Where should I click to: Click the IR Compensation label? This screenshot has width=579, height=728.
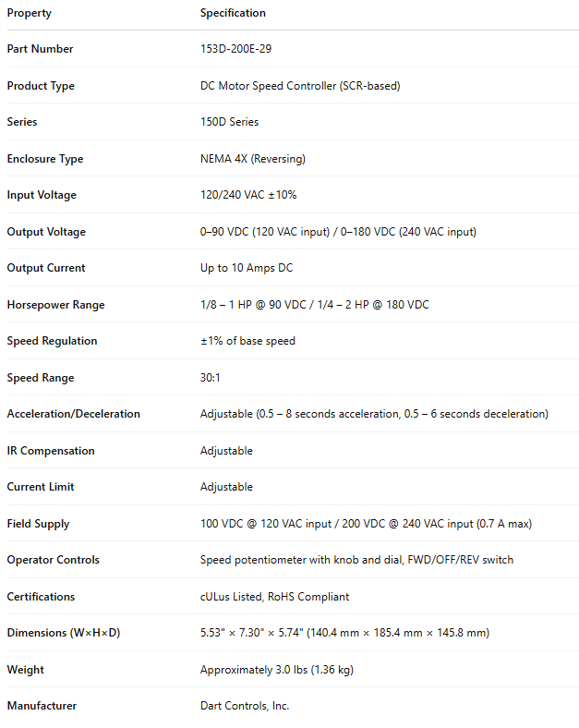point(51,451)
